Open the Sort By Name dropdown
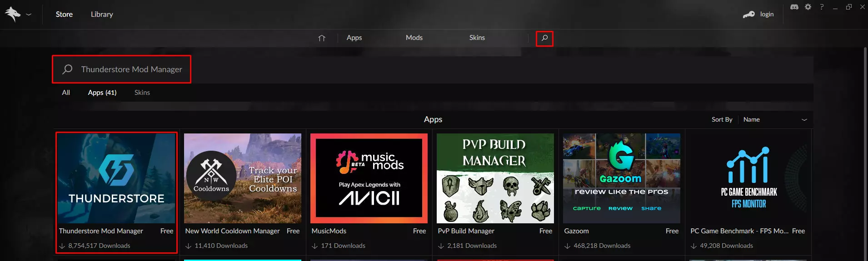 775,119
